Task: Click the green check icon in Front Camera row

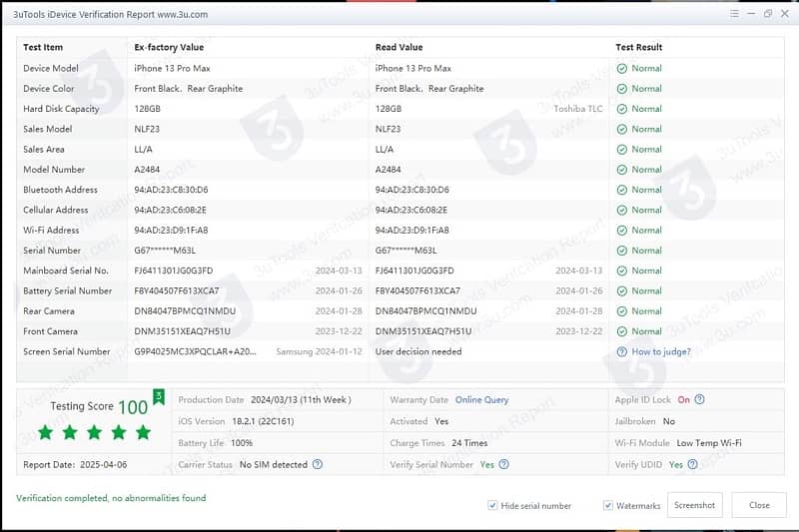Action: coord(622,331)
